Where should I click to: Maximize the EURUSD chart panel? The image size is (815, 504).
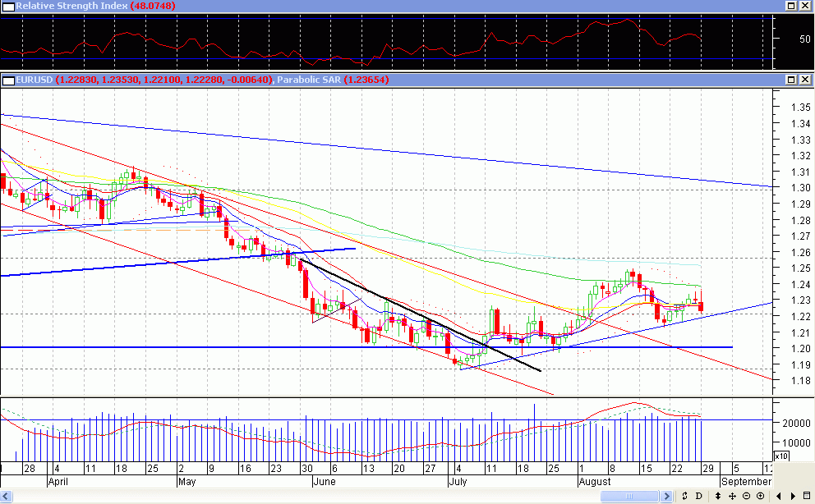(x=791, y=80)
